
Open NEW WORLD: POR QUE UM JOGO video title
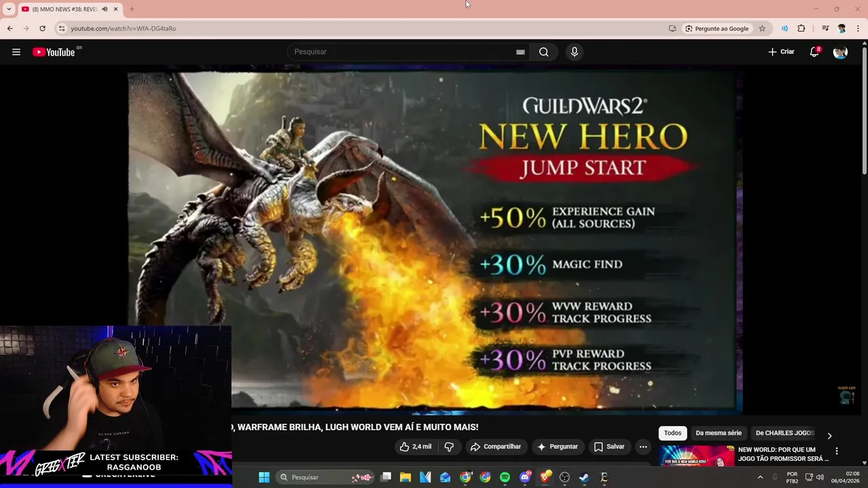coord(783,454)
